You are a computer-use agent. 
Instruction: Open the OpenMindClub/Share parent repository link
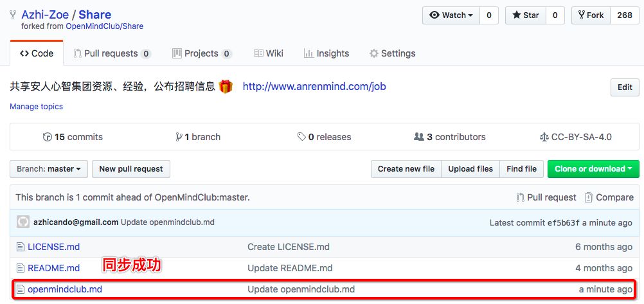pyautogui.click(x=104, y=26)
